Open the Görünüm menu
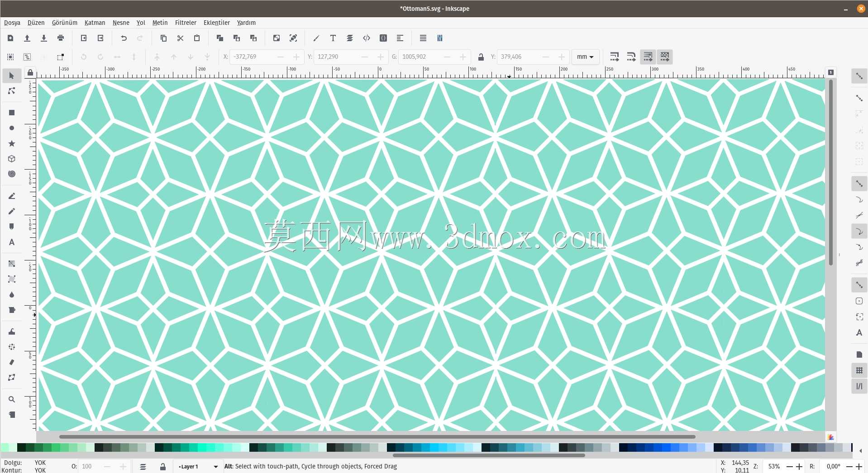The width and height of the screenshot is (868, 473). coord(65,23)
